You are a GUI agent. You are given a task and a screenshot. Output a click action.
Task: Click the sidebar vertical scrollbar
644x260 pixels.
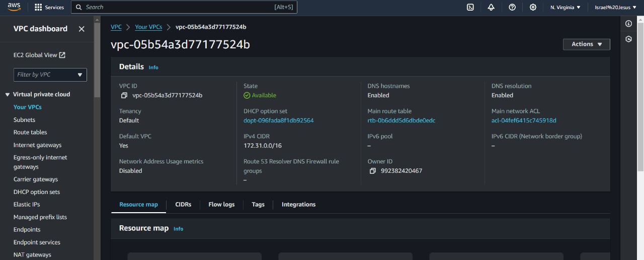click(97, 59)
